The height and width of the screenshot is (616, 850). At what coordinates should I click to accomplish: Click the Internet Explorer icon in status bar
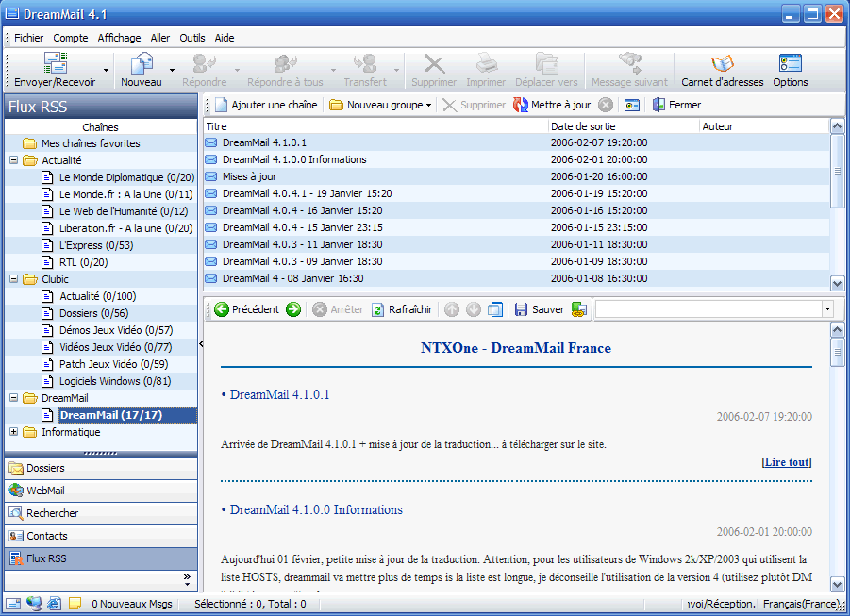(x=54, y=603)
